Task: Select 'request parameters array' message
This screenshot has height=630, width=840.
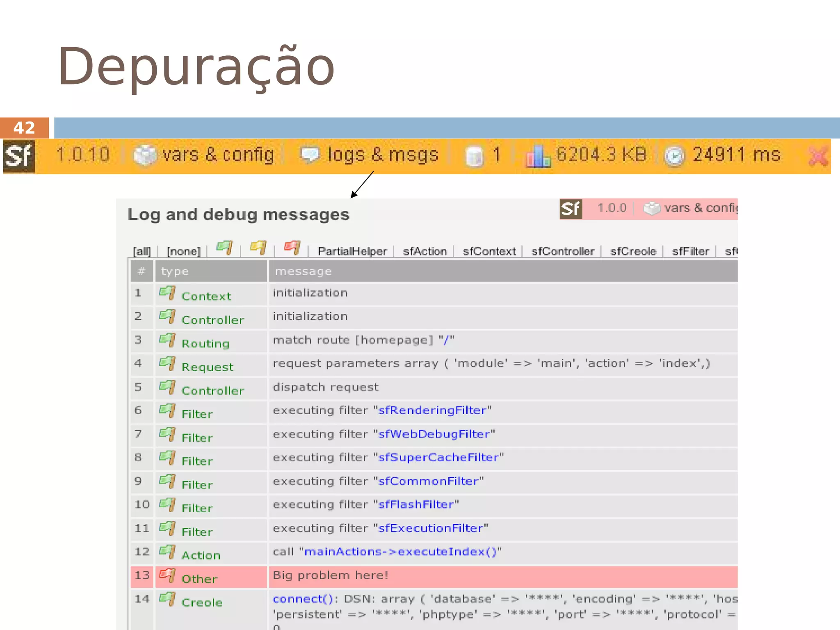Action: (x=491, y=364)
